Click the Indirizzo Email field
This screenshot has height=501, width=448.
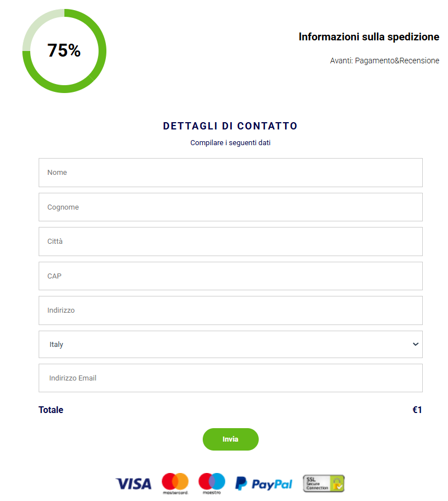click(x=231, y=378)
